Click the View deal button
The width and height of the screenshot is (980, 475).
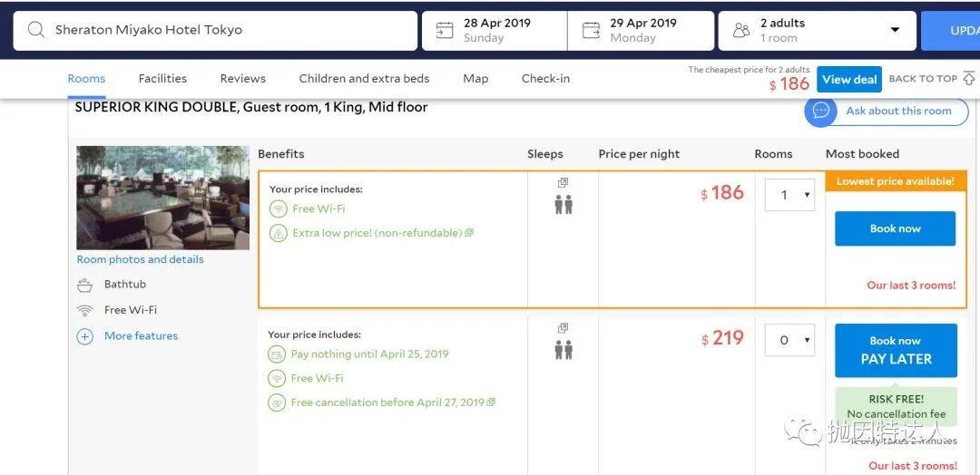point(848,80)
